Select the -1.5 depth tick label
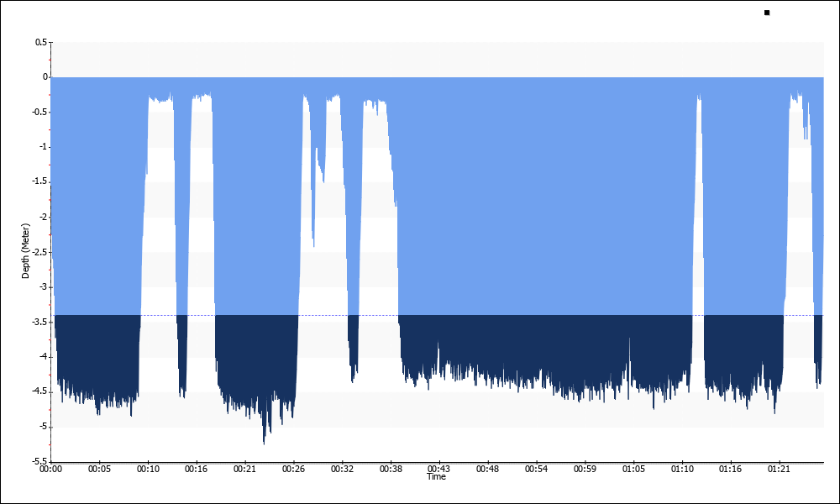 coord(40,182)
